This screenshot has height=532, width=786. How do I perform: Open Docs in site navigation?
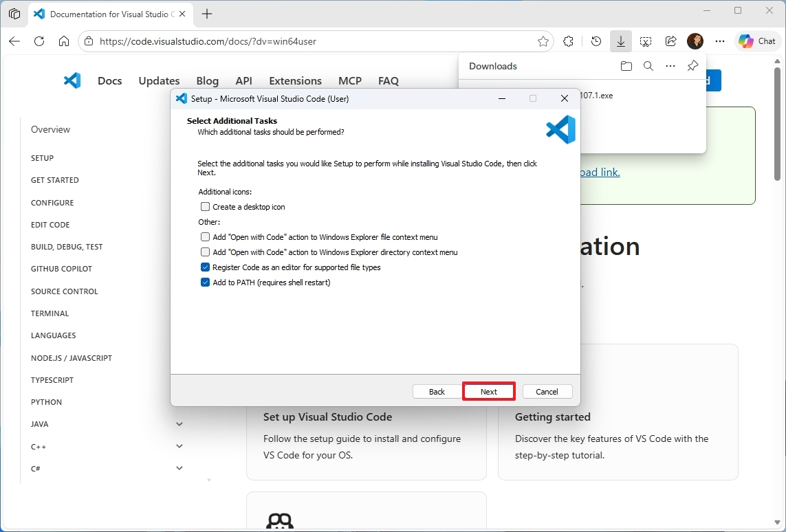click(110, 80)
